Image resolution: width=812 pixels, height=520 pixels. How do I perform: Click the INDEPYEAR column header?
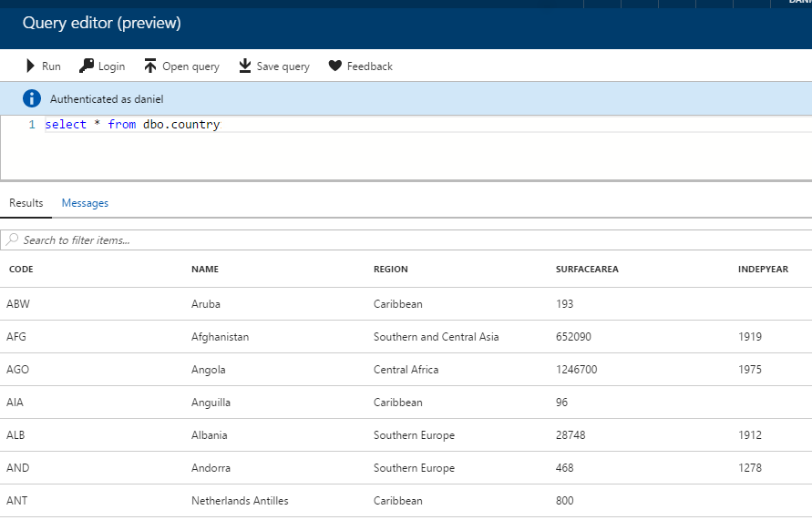click(764, 270)
